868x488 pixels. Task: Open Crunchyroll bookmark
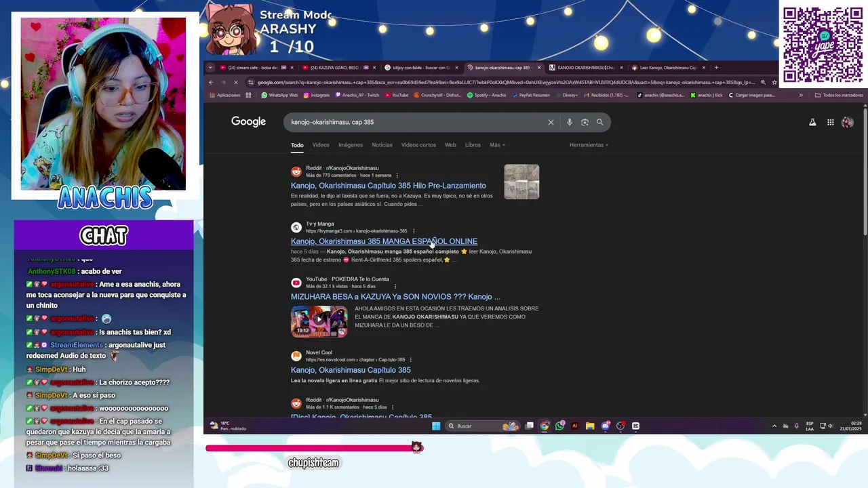click(x=437, y=95)
